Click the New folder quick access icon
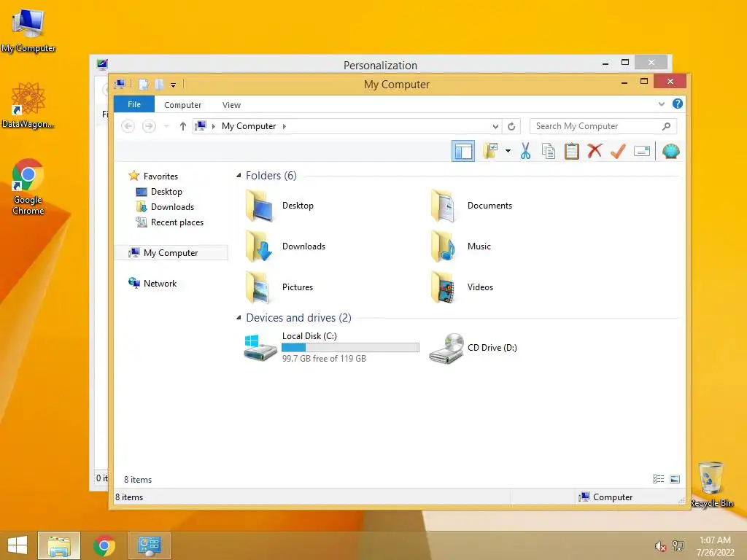This screenshot has width=747, height=560. point(159,85)
